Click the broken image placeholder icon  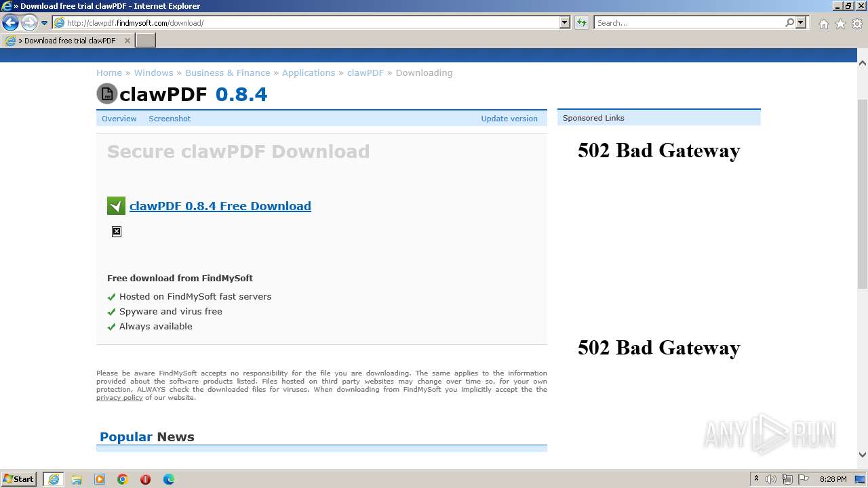pos(117,232)
